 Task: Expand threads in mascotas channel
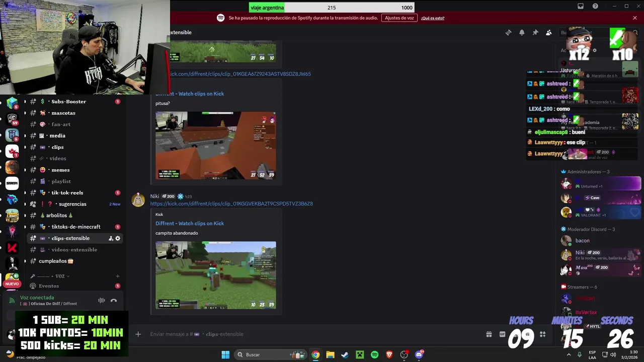pos(25,113)
